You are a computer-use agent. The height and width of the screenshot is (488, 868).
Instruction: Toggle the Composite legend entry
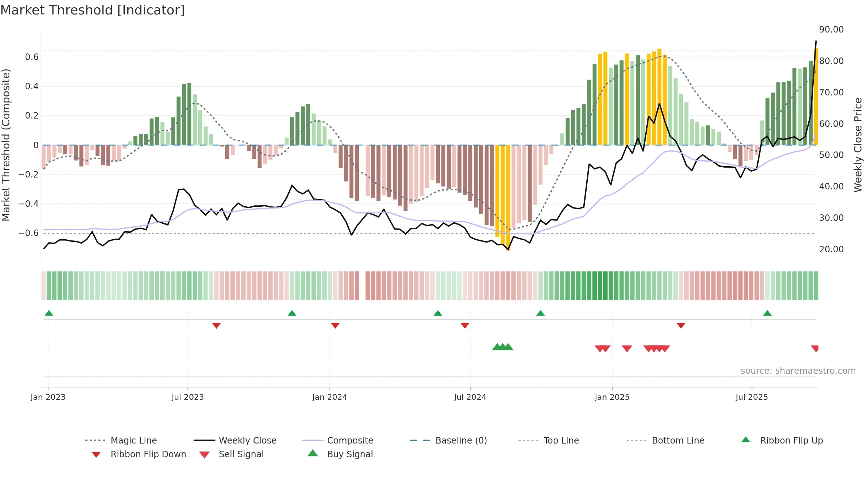337,440
